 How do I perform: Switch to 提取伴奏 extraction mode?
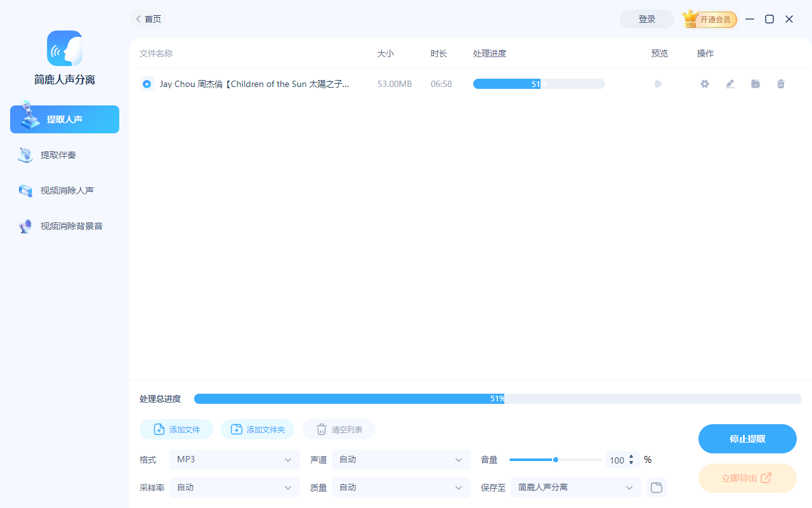point(64,154)
